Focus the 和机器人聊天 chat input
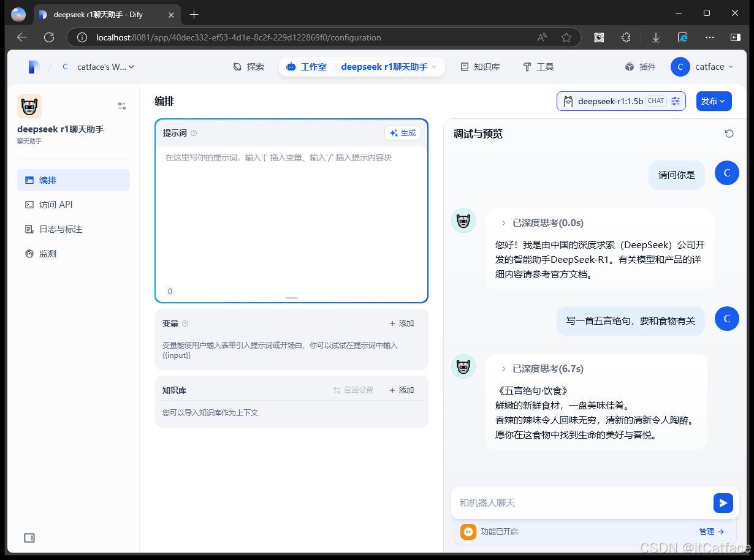Image resolution: width=754 pixels, height=560 pixels. (582, 503)
